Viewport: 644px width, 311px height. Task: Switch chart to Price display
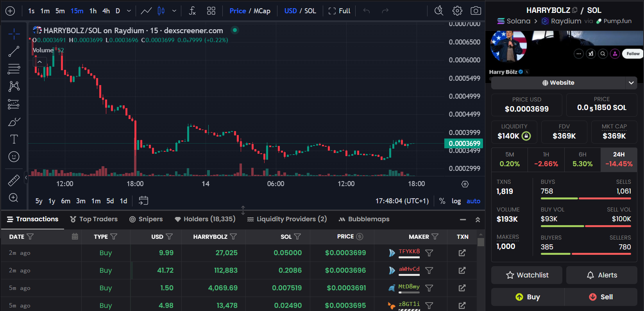coord(238,11)
